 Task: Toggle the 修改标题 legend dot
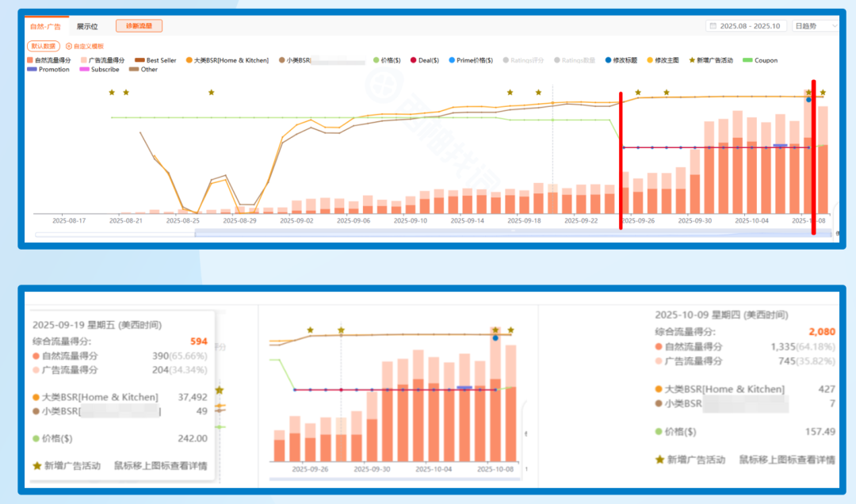click(x=608, y=60)
